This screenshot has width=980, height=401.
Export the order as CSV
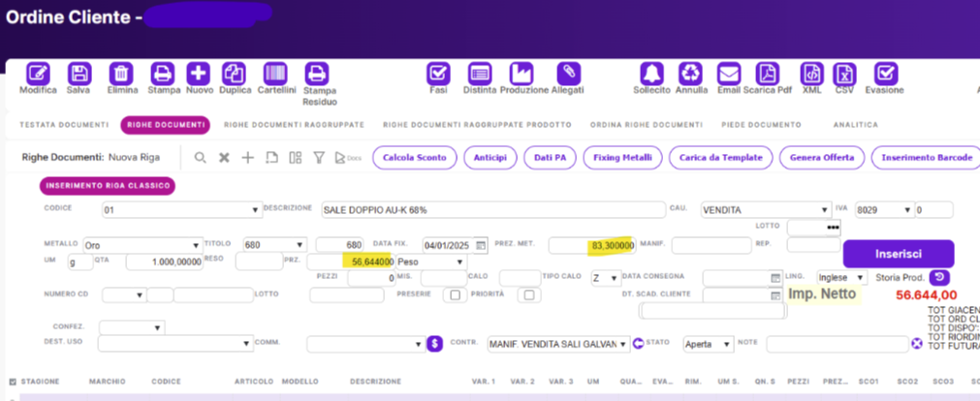point(844,74)
